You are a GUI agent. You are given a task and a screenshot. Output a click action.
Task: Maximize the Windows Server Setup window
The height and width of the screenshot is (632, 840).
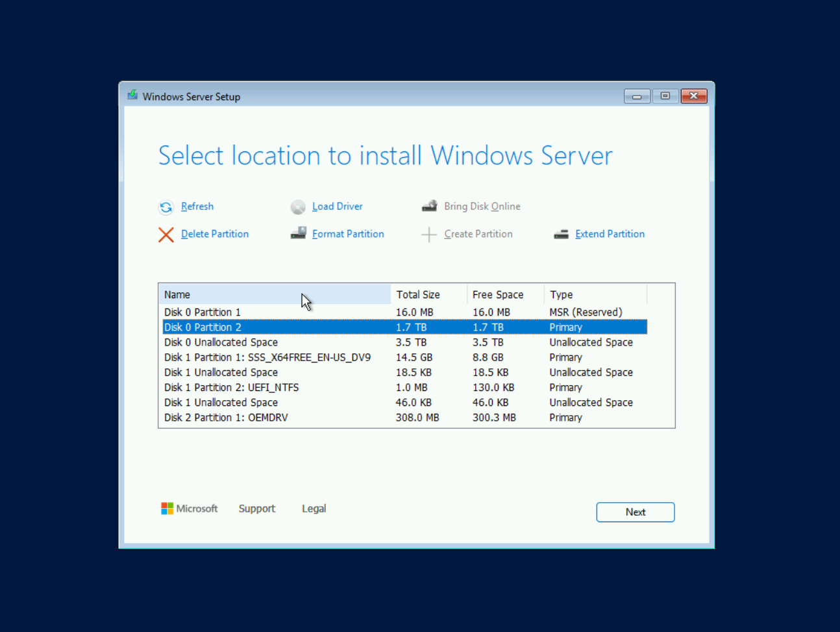click(x=665, y=96)
